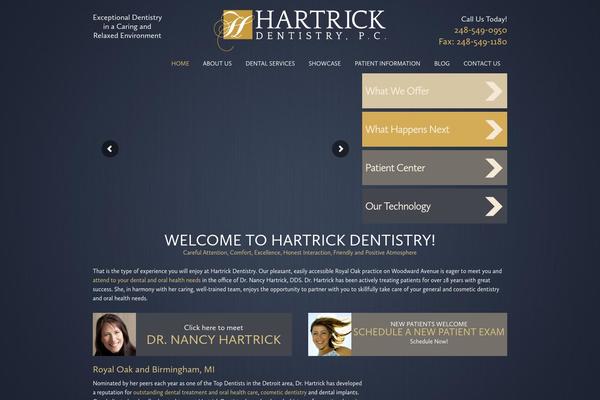
Task: Follow outstanding dental treatment link
Action: [196, 392]
